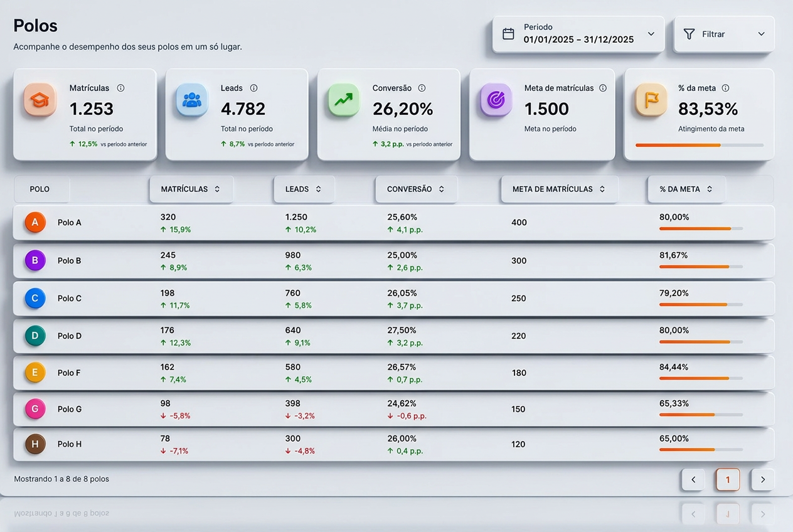This screenshot has height=532, width=793.
Task: Click Polo D's meta value 220
Action: tap(519, 336)
